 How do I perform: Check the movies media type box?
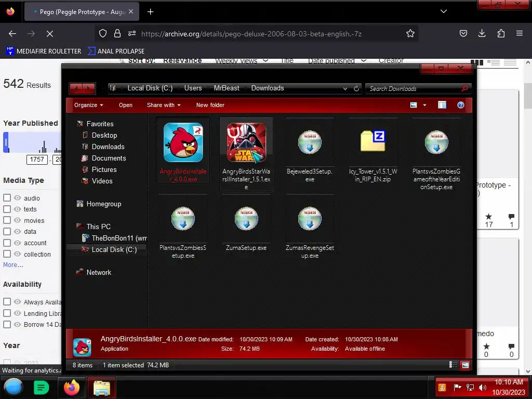pos(7,220)
